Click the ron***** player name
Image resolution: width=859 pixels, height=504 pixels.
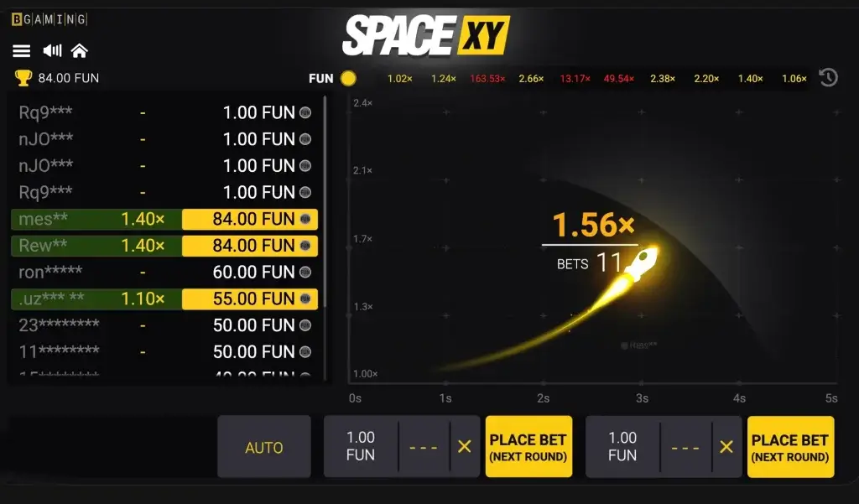point(50,273)
